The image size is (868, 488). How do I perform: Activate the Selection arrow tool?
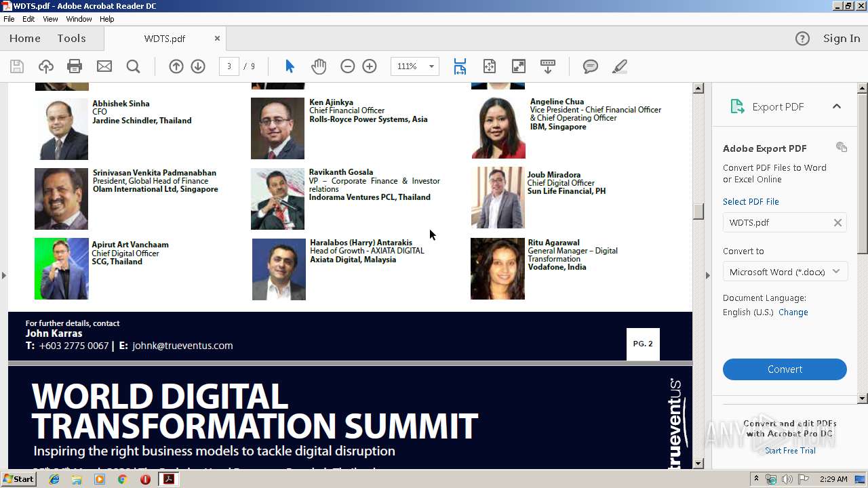coord(290,66)
